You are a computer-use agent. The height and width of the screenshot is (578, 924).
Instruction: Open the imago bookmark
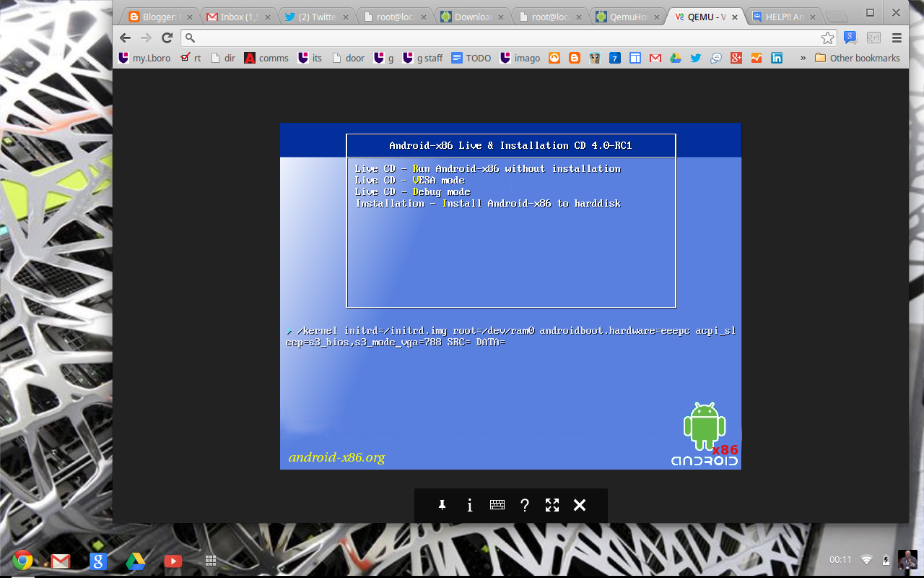(520, 58)
